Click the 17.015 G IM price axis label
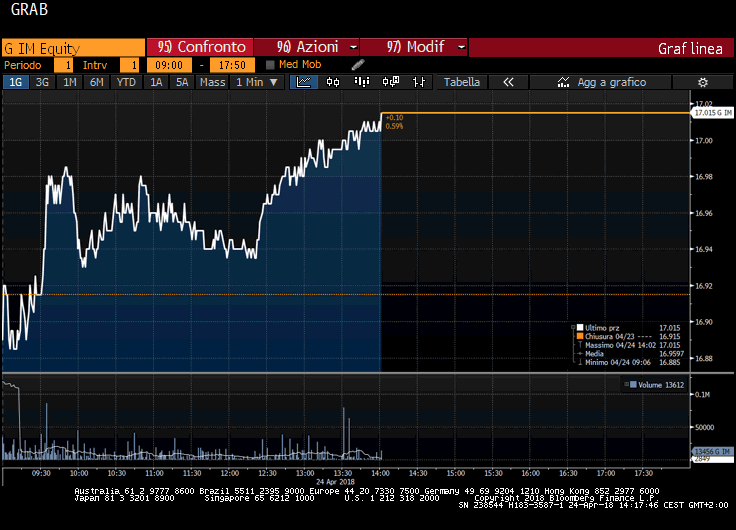 click(x=713, y=113)
